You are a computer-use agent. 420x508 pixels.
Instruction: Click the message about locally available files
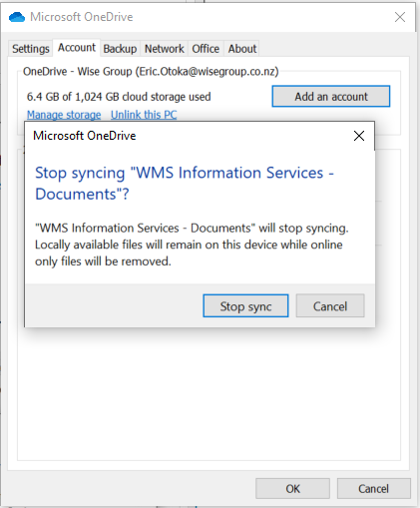pos(192,245)
